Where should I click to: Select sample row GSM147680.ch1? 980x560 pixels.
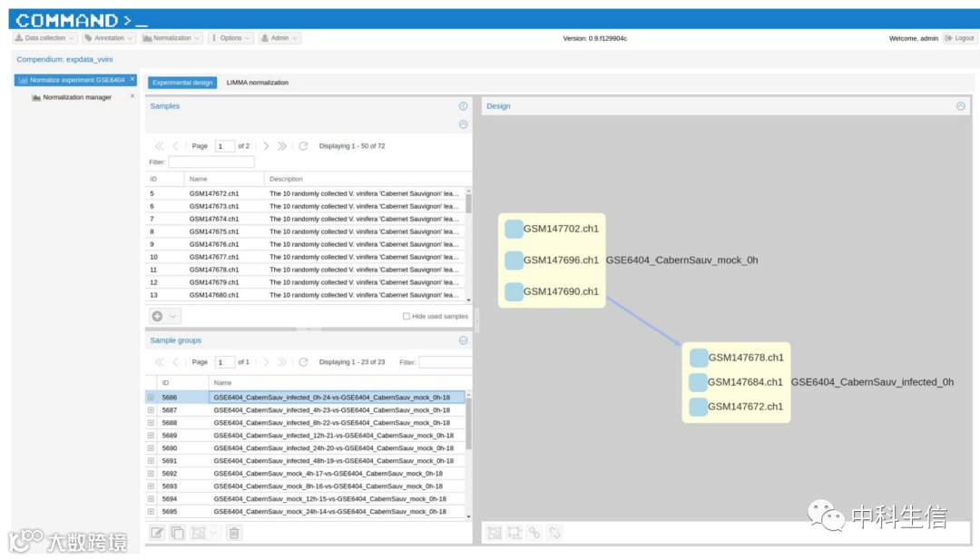coord(307,295)
